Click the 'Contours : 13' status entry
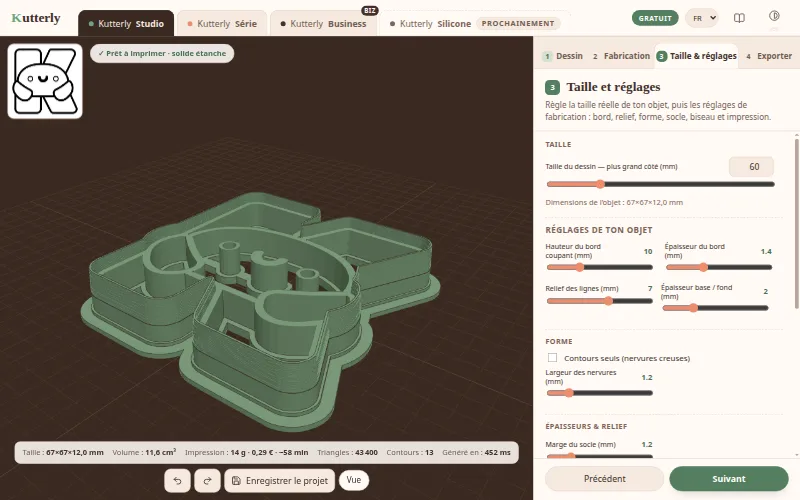The image size is (800, 500). click(410, 453)
